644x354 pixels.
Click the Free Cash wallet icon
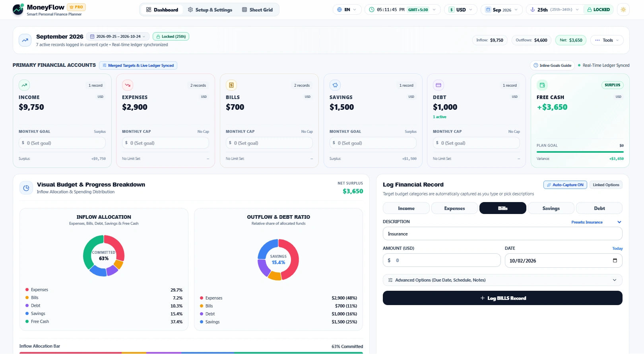tap(542, 85)
